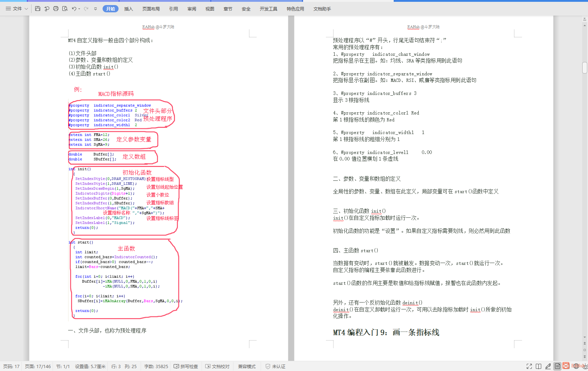Viewport: 588px width, 371px height.
Task: Expand the quick access toolbar chevron
Action: tap(95, 8)
